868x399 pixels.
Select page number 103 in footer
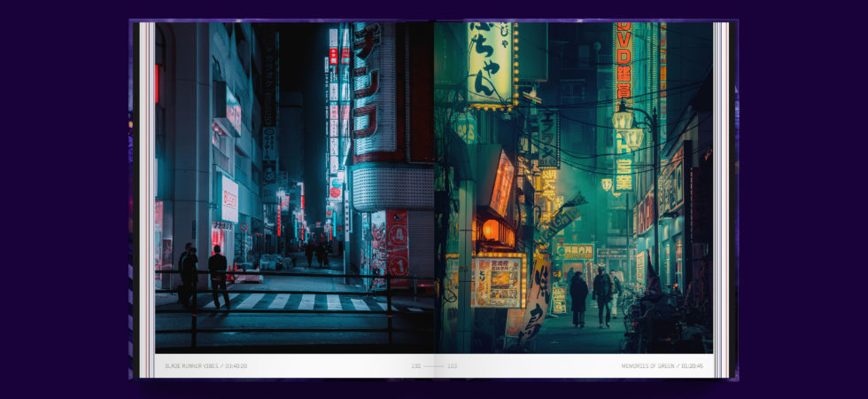[x=452, y=365]
